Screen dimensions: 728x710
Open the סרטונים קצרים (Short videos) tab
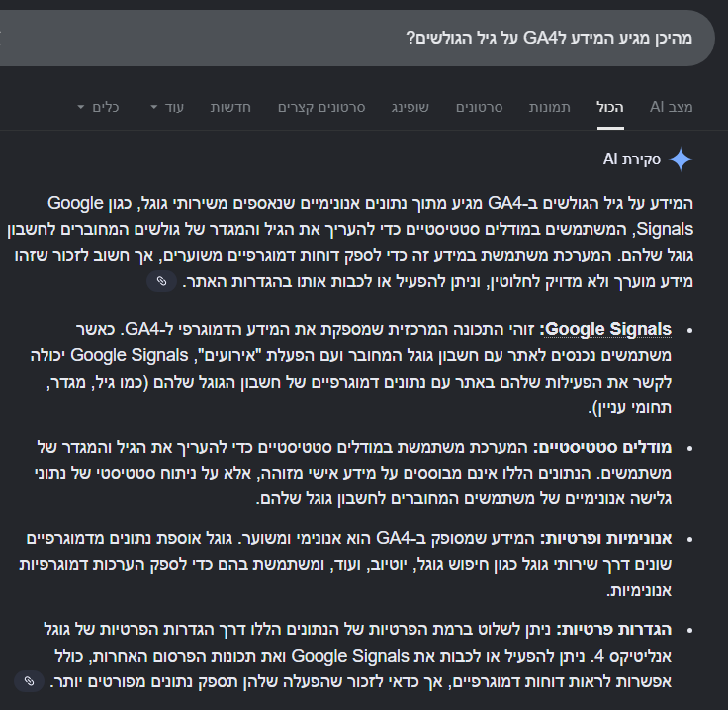coord(321,107)
